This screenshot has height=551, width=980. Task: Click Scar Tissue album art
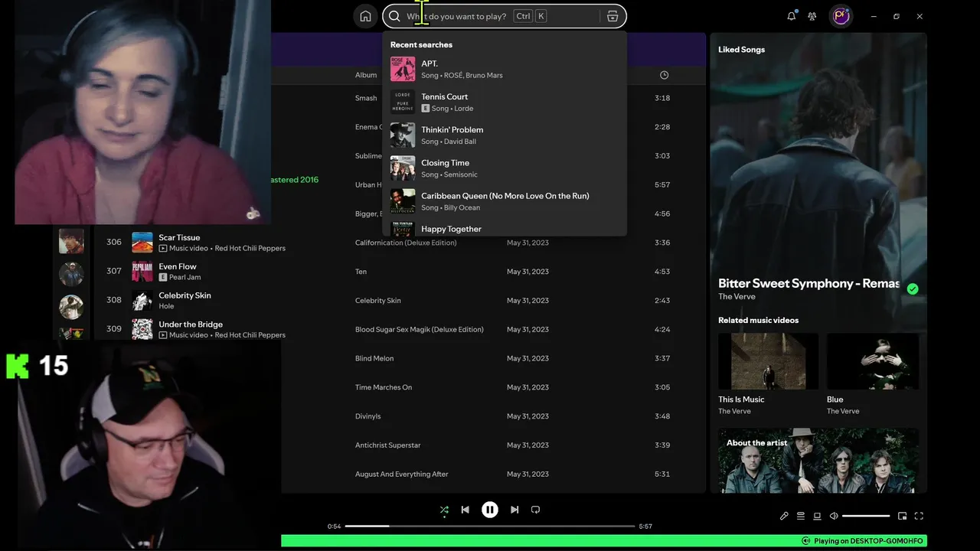142,243
